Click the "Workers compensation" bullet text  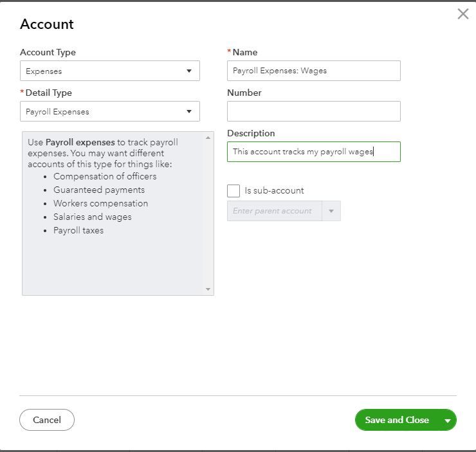pyautogui.click(x=101, y=203)
